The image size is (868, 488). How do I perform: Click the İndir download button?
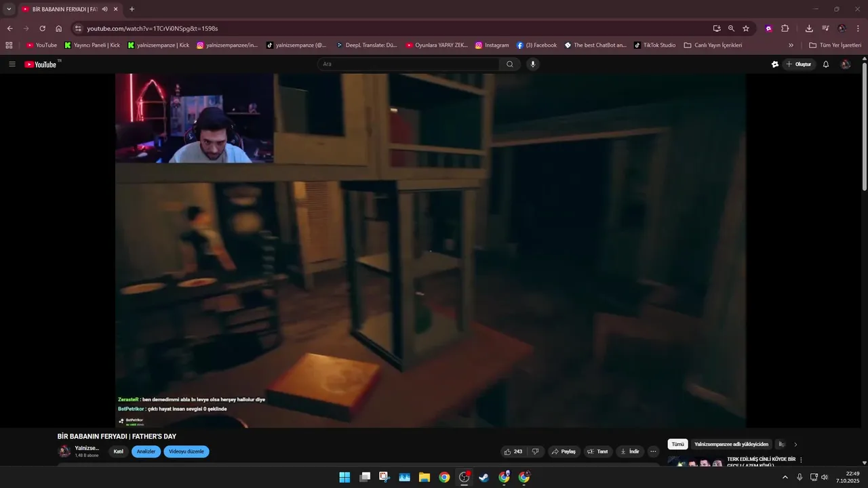(x=630, y=451)
